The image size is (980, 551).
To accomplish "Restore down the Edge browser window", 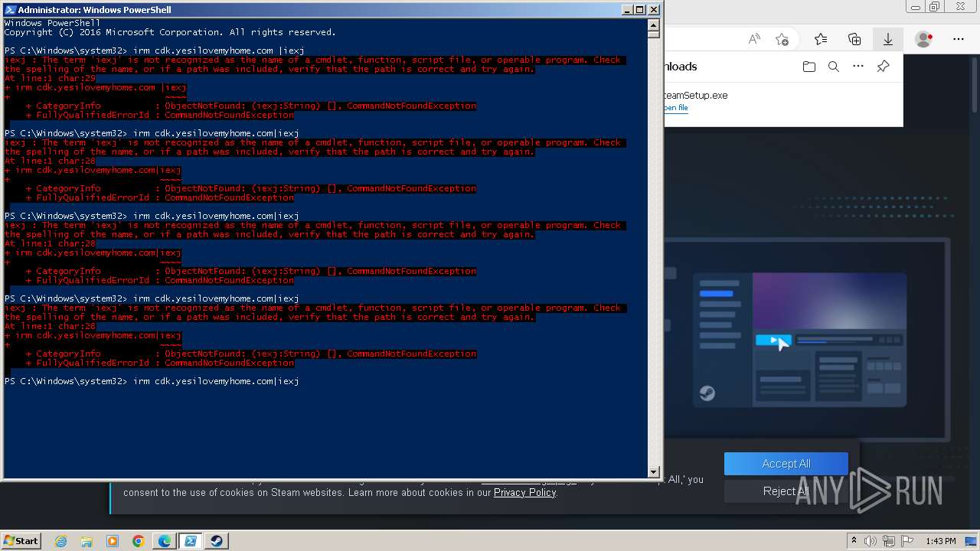I will [x=935, y=7].
